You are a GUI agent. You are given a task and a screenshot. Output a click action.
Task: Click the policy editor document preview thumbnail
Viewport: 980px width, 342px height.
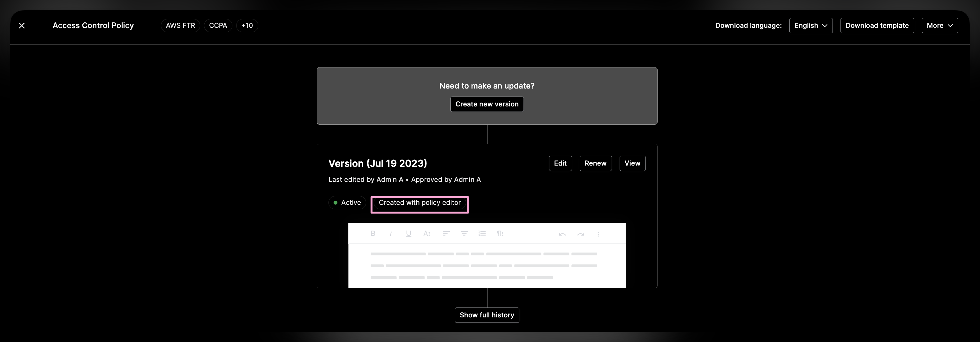[487, 255]
